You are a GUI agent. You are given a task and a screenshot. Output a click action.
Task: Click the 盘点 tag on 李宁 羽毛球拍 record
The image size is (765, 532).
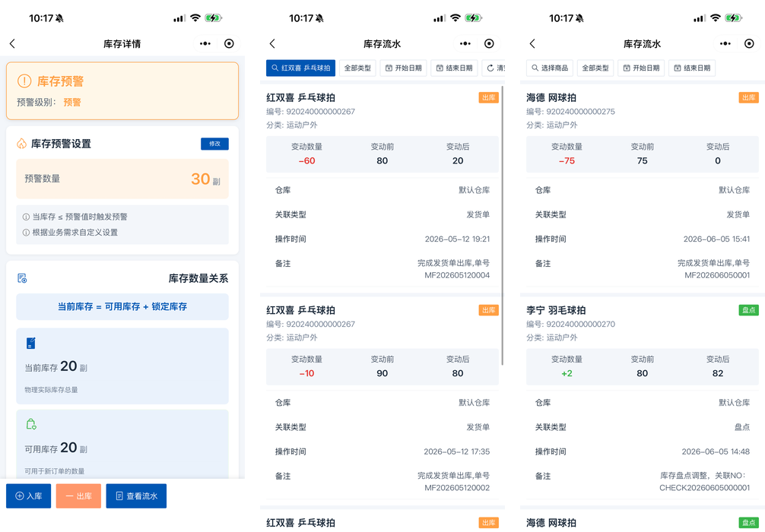point(748,310)
